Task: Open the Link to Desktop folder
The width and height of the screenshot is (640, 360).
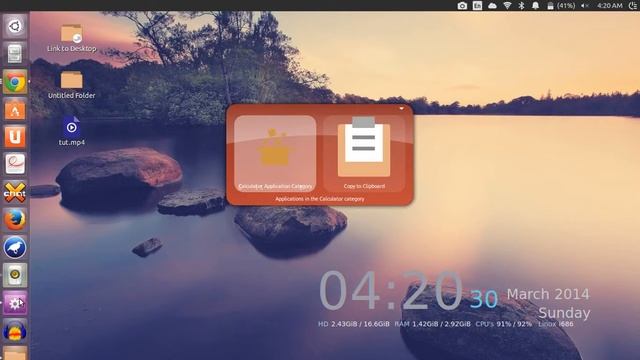Action: (x=71, y=38)
